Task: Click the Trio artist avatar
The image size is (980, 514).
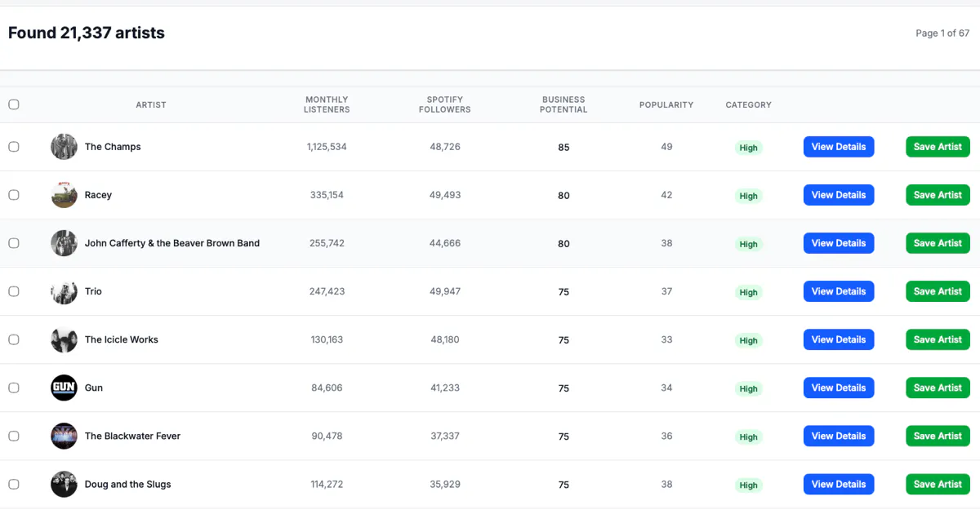Action: coord(64,291)
